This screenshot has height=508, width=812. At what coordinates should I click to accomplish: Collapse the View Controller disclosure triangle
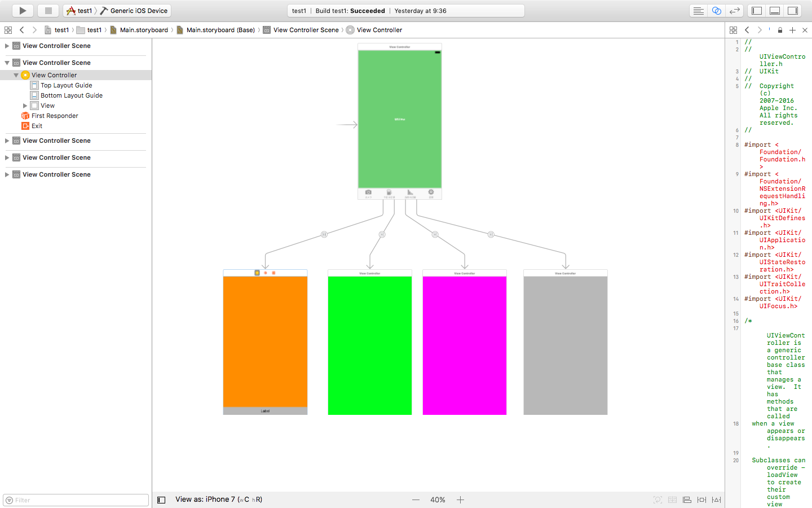point(16,75)
